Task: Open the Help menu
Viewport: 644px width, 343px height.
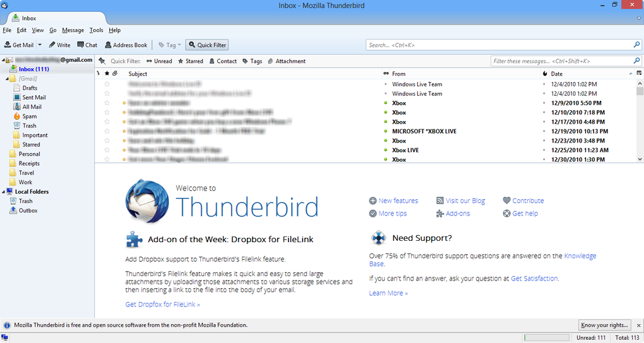Action: tap(114, 30)
